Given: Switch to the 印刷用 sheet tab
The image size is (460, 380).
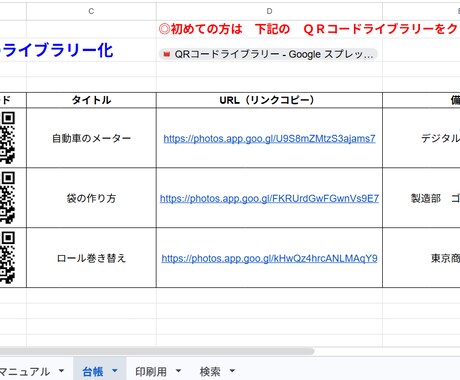Looking at the screenshot, I should click(x=151, y=371).
